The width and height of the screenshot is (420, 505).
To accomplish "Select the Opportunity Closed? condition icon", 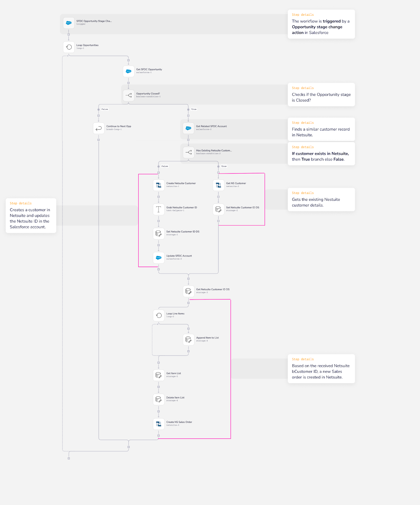I will click(x=129, y=95).
